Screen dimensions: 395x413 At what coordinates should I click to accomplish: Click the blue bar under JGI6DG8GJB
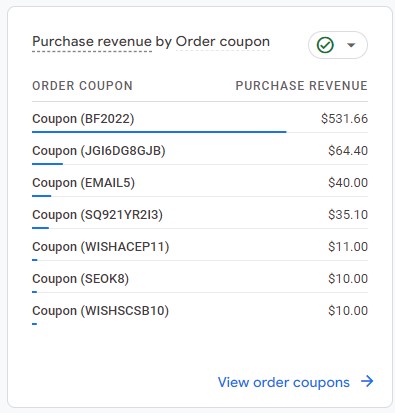47,164
